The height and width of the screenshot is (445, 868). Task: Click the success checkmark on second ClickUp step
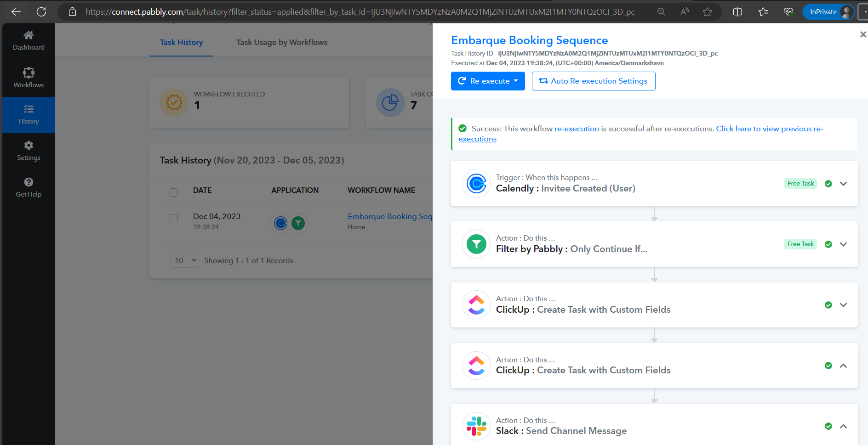tap(828, 366)
